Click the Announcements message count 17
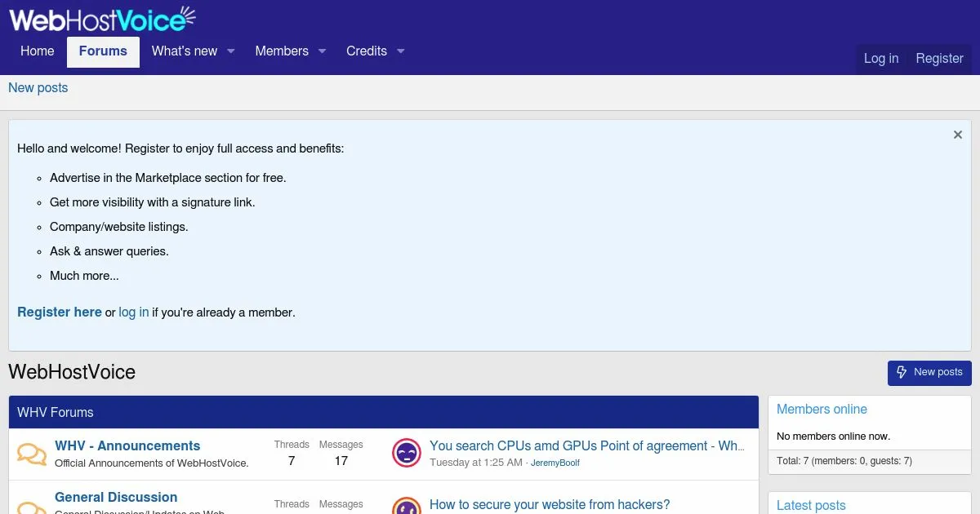Screen dimensions: 980x514 pos(341,461)
